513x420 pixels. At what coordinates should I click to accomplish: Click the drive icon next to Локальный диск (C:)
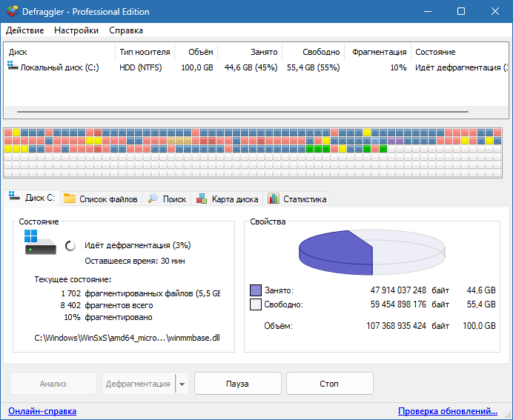(x=13, y=65)
